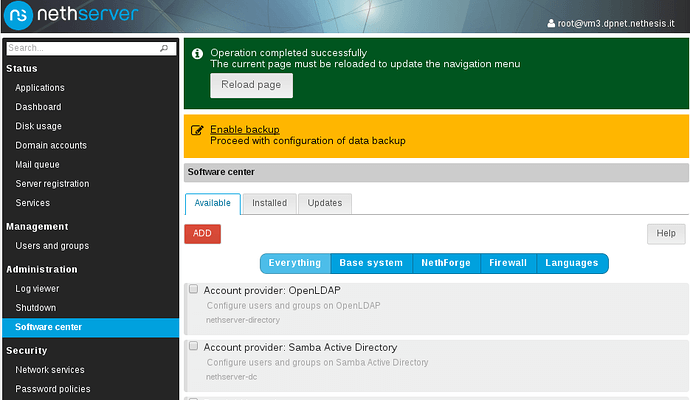Filter by NethForge category
This screenshot has width=690, height=400.
coord(446,263)
